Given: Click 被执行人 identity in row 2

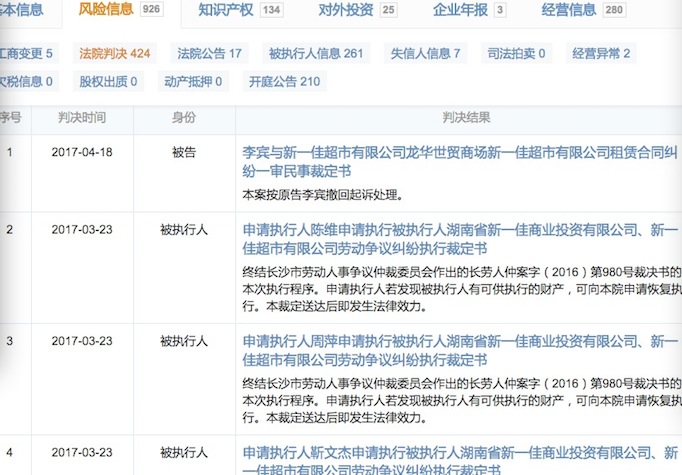Looking at the screenshot, I should (x=184, y=230).
